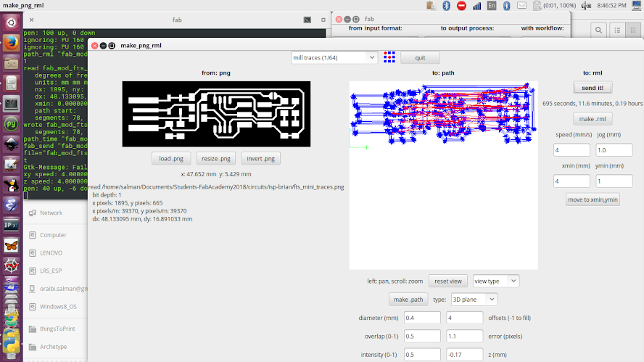Open the 3D plane type dropdown

coord(474,300)
